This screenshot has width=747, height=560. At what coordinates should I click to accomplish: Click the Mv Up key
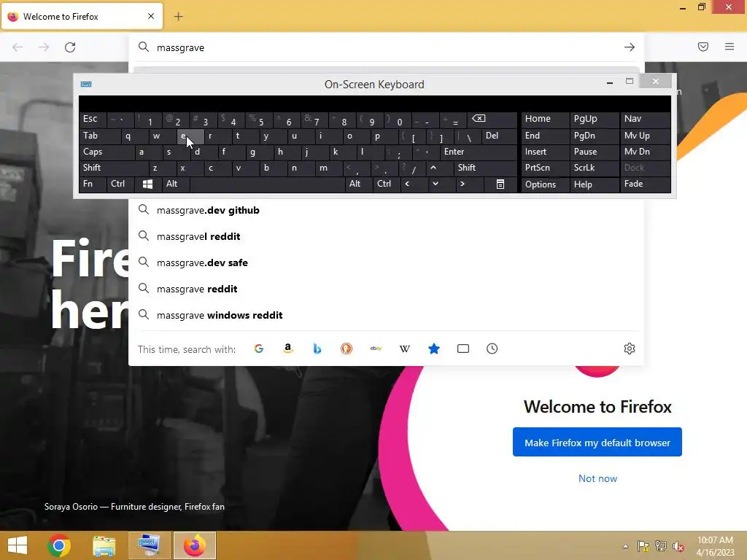[x=645, y=136]
